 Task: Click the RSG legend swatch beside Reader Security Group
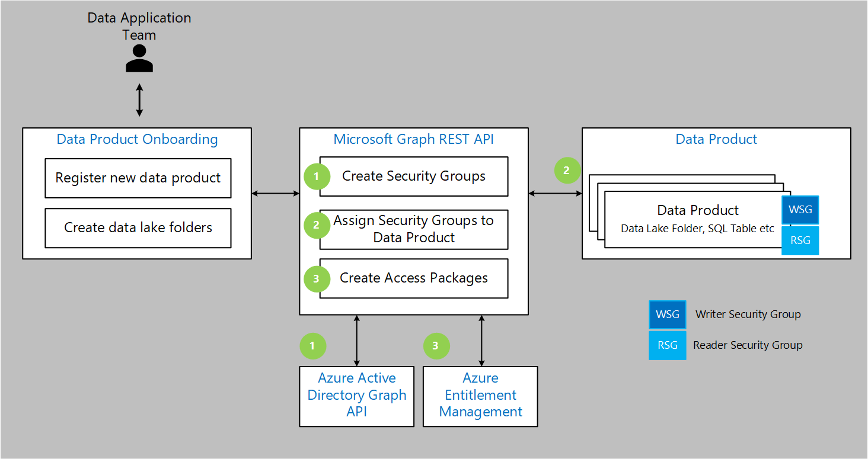pos(667,345)
